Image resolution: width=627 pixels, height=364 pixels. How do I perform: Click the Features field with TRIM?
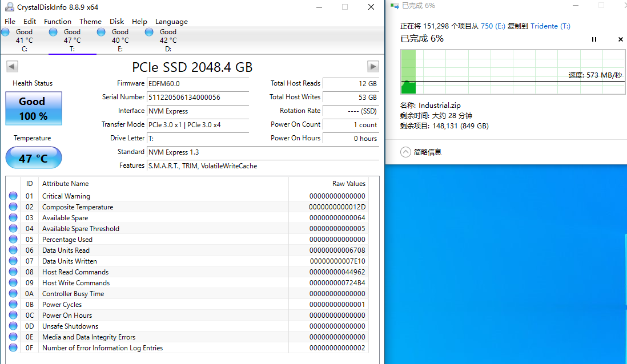click(263, 166)
